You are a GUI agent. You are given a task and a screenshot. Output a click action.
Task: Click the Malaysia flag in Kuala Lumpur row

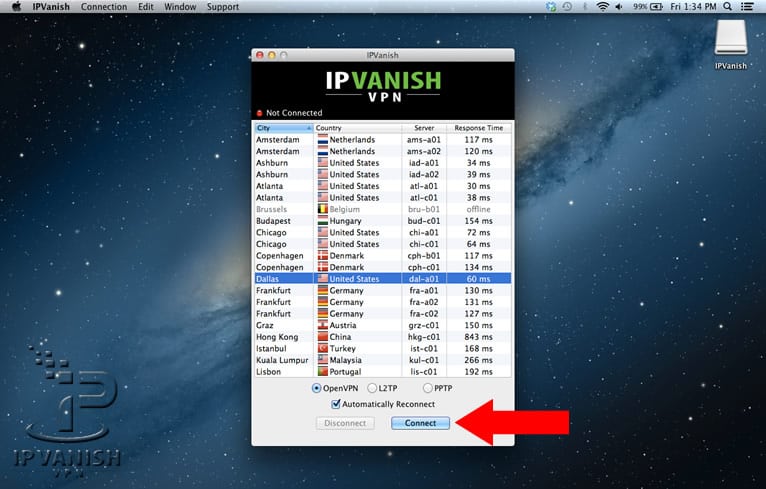click(x=322, y=360)
